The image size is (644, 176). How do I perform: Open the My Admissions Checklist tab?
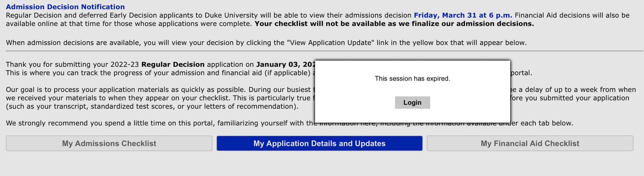(109, 143)
